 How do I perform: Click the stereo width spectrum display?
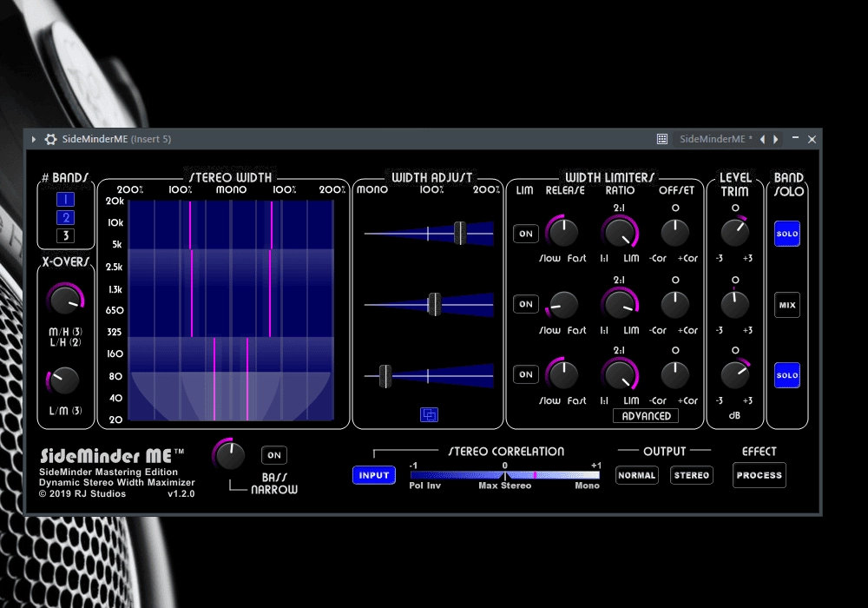(x=231, y=310)
